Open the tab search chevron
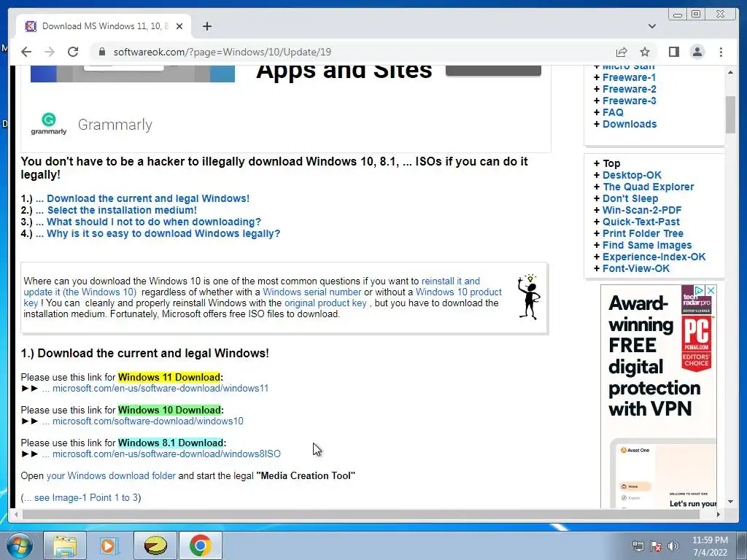The width and height of the screenshot is (747, 560). [x=651, y=26]
